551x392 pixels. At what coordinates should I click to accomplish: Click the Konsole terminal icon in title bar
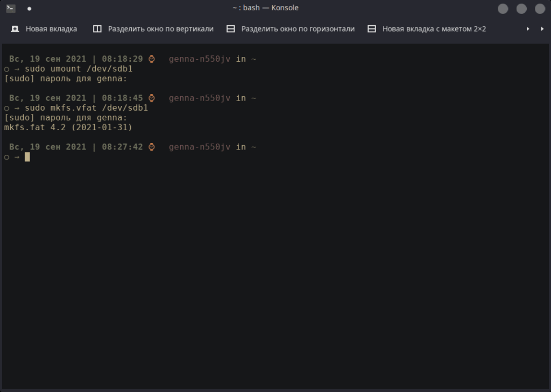pyautogui.click(x=11, y=8)
